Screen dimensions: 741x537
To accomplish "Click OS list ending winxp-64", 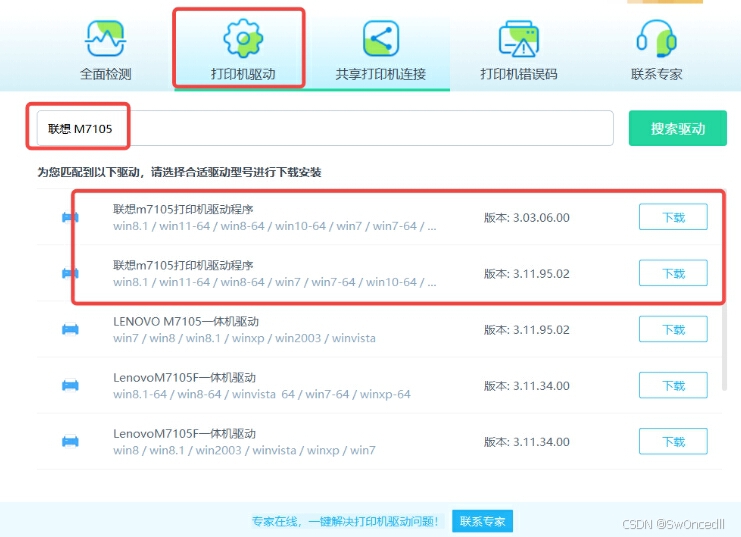I will click(262, 394).
